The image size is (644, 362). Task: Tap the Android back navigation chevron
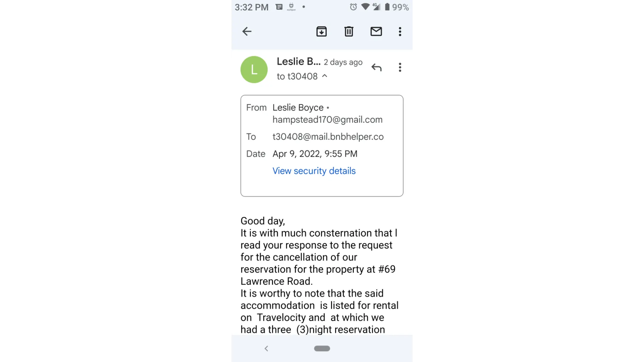(x=266, y=349)
